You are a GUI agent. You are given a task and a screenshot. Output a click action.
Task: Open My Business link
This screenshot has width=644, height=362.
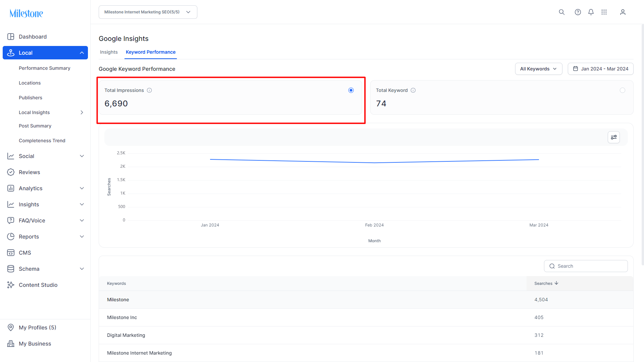[x=35, y=344]
